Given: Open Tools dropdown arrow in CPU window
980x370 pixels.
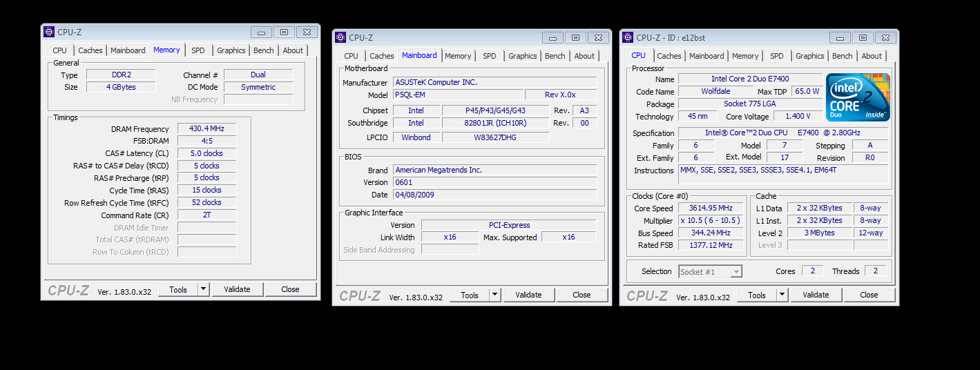Looking at the screenshot, I should [x=782, y=295].
